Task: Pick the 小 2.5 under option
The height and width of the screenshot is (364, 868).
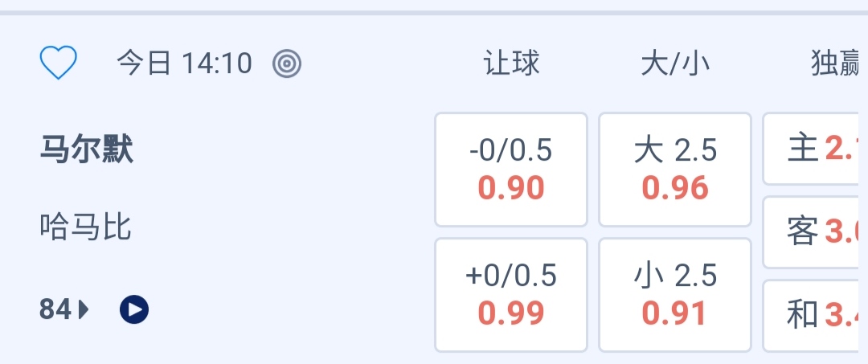Action: click(x=675, y=295)
